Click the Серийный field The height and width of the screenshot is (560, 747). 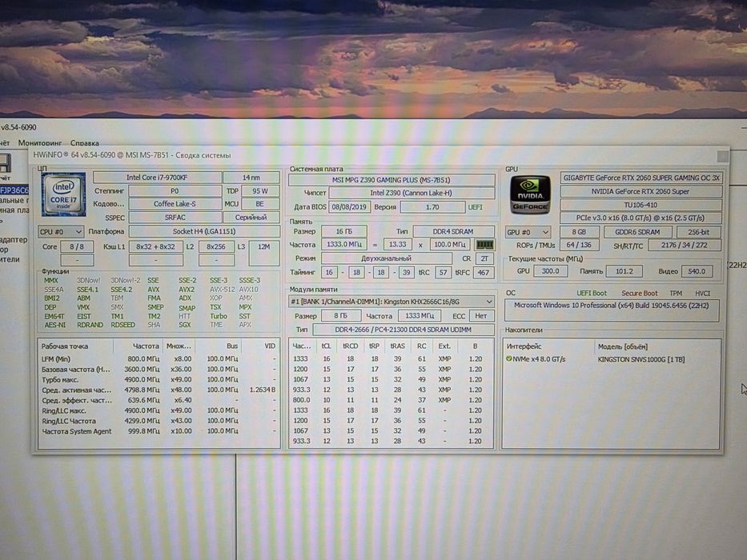[251, 217]
